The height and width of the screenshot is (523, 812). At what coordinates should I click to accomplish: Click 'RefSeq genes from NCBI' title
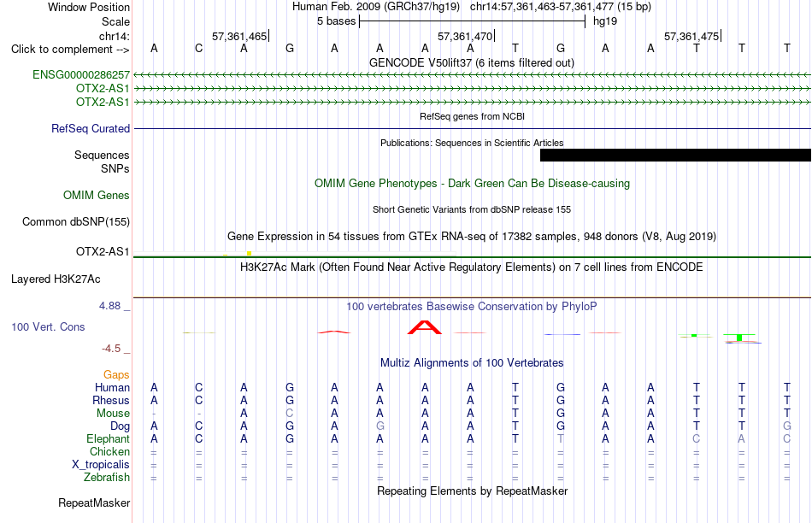(473, 116)
